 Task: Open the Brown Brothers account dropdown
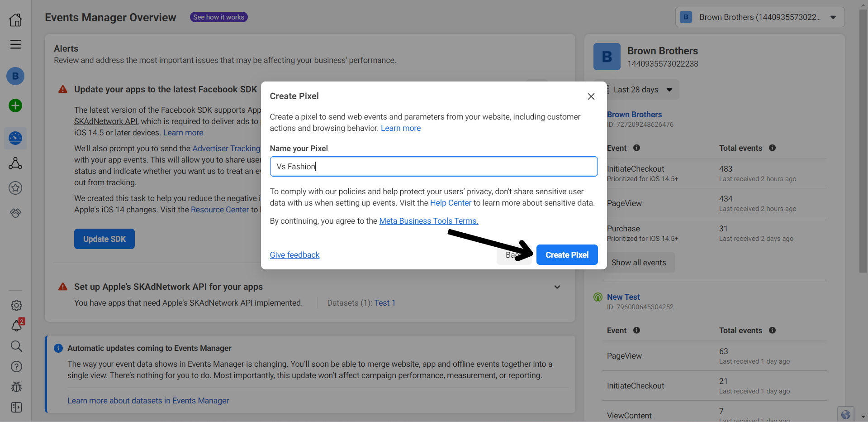pos(760,17)
